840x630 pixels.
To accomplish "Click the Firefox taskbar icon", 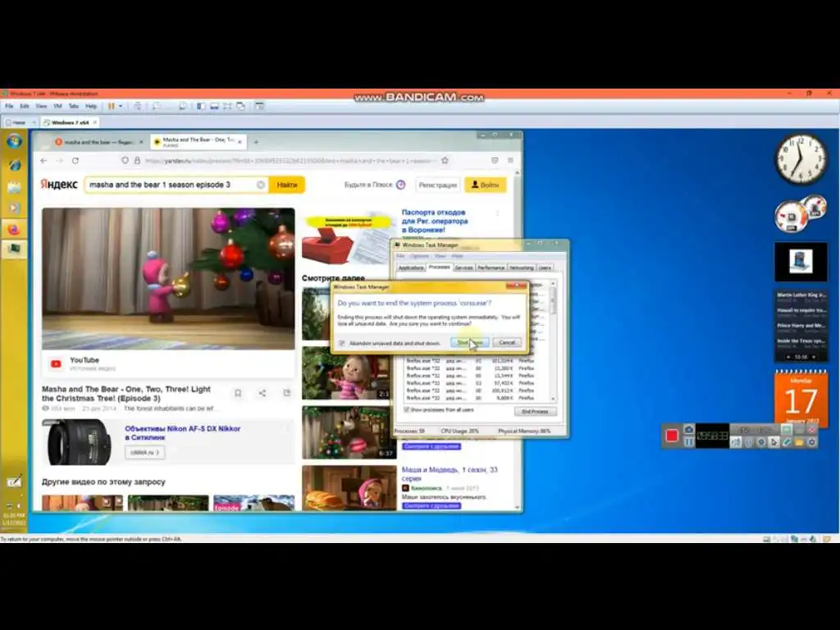I will coord(15,230).
